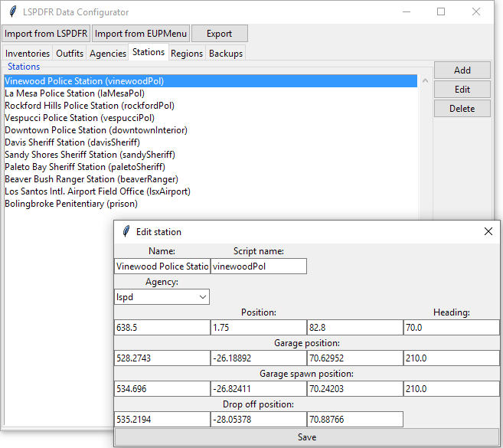Go to the Regions tab
The width and height of the screenshot is (503, 448).
(187, 54)
